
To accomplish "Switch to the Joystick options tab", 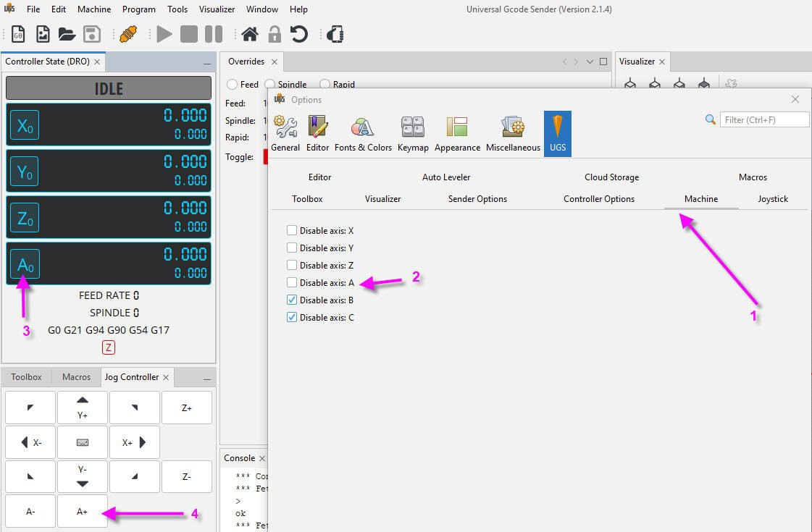I will (773, 199).
